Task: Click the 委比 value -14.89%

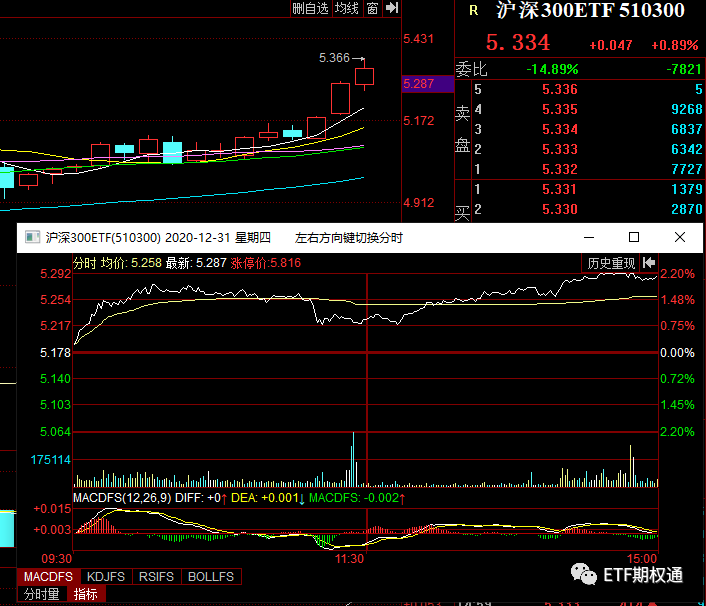Action: point(552,69)
